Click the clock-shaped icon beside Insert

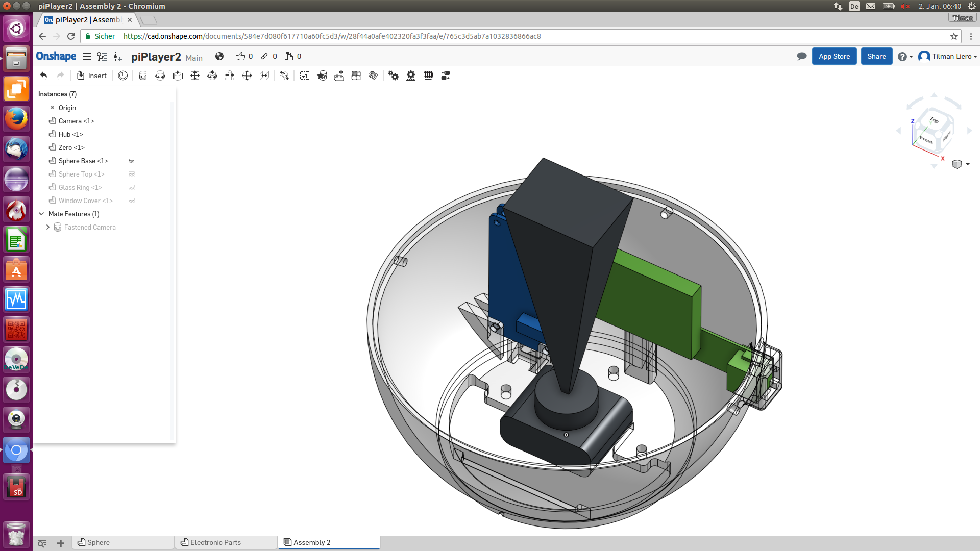pos(123,76)
